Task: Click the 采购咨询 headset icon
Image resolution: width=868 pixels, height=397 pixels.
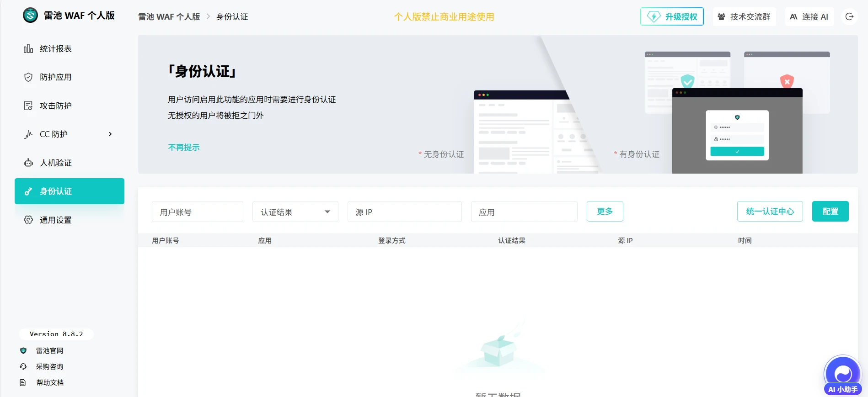Action: point(23,366)
